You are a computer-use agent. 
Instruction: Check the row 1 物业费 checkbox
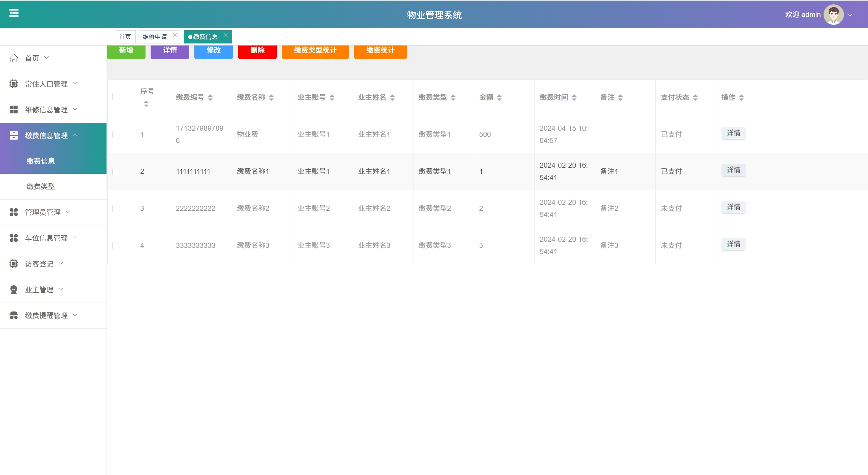[x=116, y=134]
